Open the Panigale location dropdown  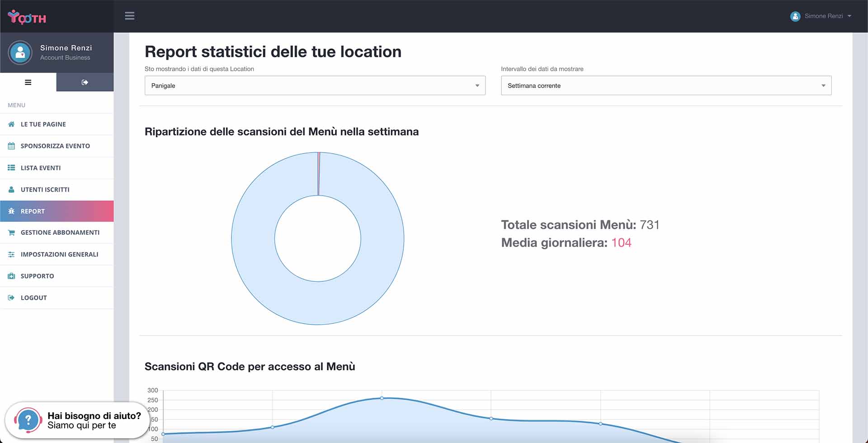coord(315,85)
